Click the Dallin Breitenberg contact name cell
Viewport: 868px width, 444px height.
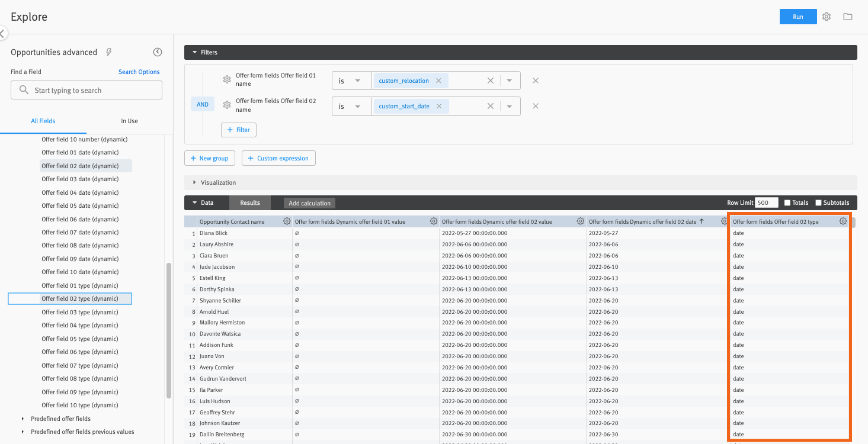[245, 435]
